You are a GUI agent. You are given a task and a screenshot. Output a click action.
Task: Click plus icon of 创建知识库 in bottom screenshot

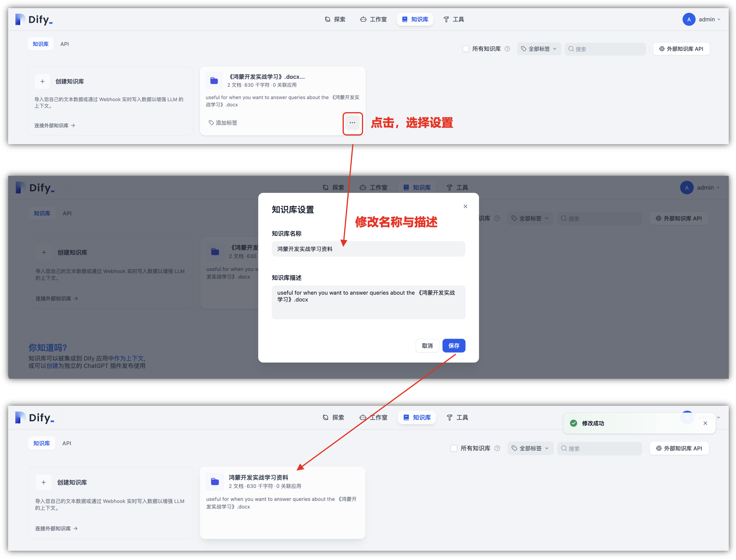pyautogui.click(x=43, y=482)
